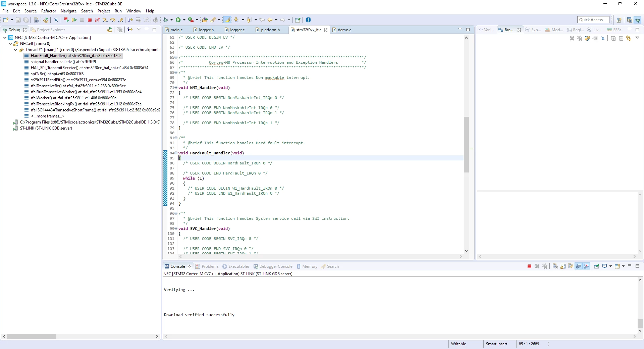The height and width of the screenshot is (349, 644).
Task: Click Terminate and Relaunch icon
Action: point(66,20)
